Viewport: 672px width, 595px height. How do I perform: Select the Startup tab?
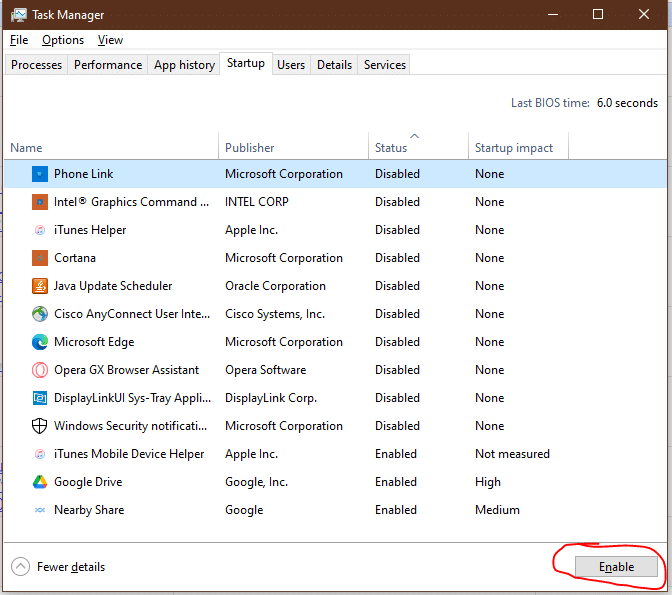[x=246, y=63]
